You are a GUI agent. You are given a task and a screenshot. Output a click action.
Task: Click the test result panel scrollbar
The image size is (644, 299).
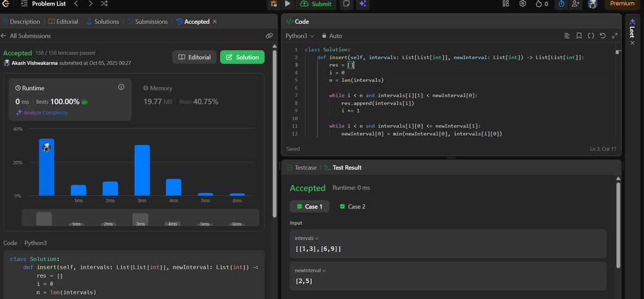(x=618, y=225)
